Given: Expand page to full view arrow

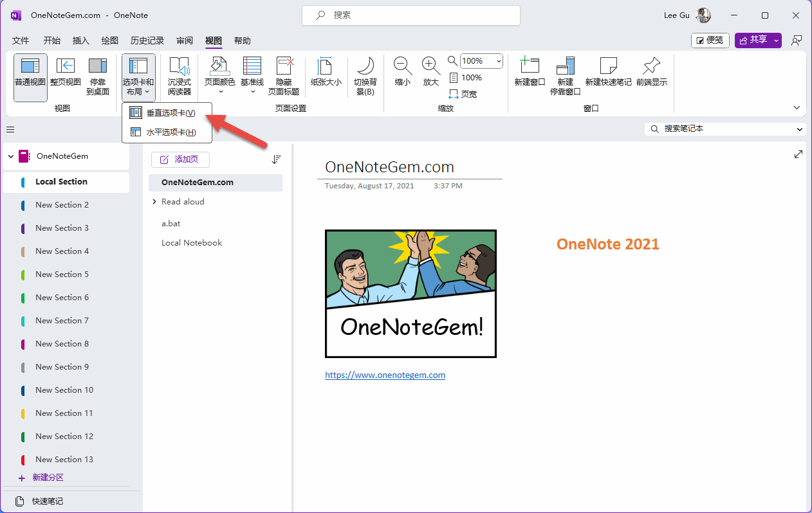Looking at the screenshot, I should tap(798, 154).
